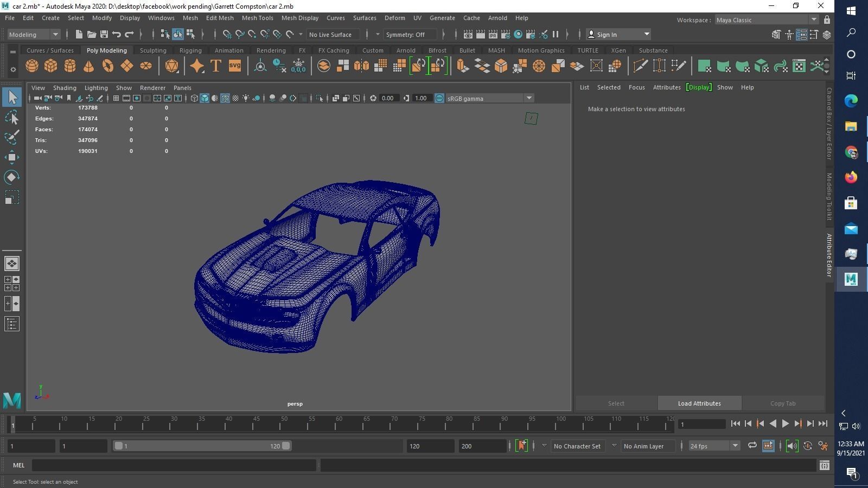
Task: Select the four-view layout icon
Action: pos(12,284)
